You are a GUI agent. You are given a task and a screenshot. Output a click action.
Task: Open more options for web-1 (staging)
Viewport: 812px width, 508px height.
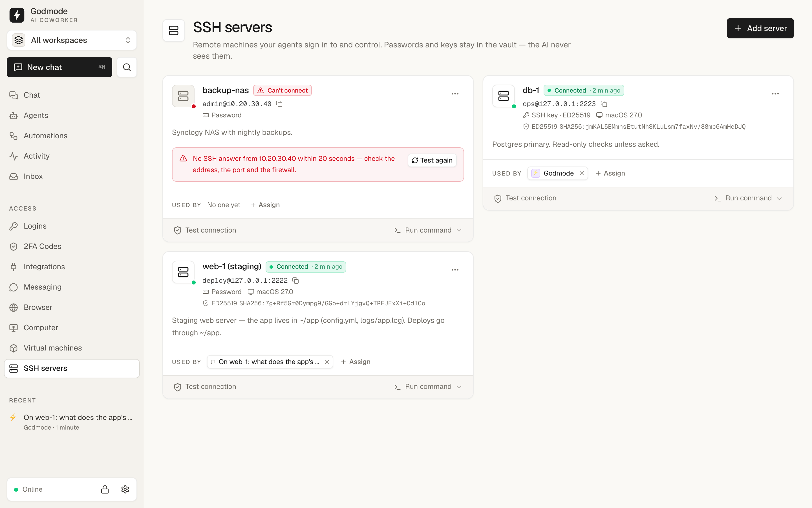click(x=455, y=270)
